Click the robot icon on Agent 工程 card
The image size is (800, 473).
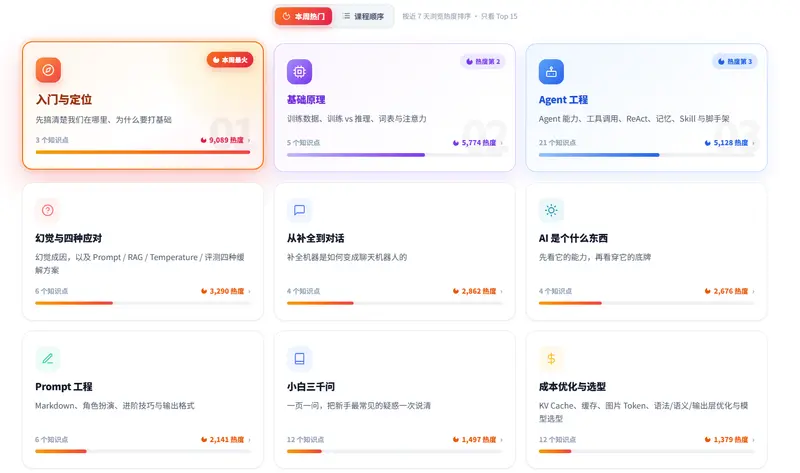point(552,72)
